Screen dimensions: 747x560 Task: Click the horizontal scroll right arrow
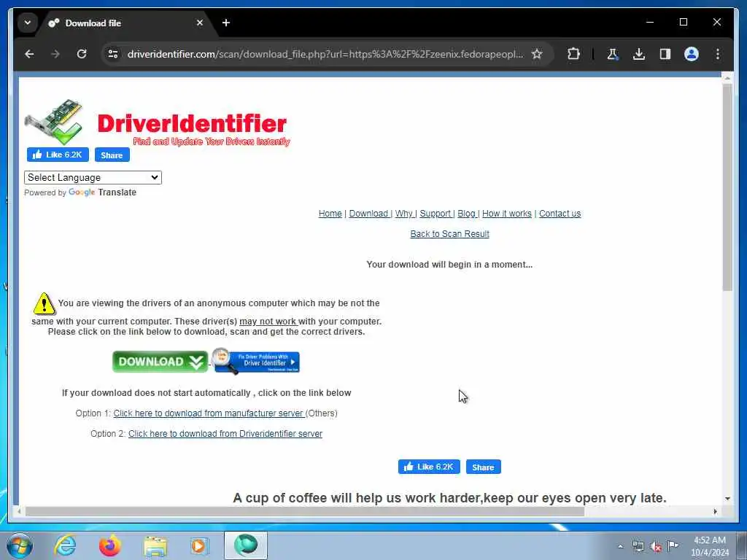click(x=715, y=511)
